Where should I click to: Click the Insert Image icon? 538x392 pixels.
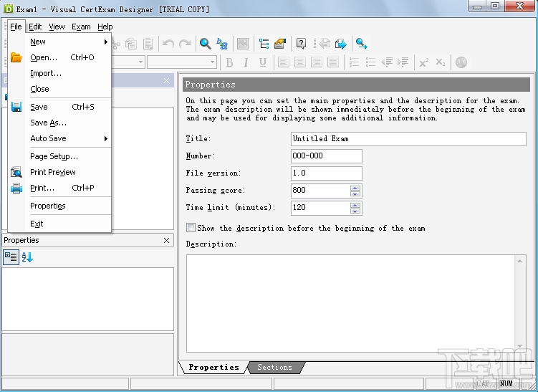coord(243,44)
